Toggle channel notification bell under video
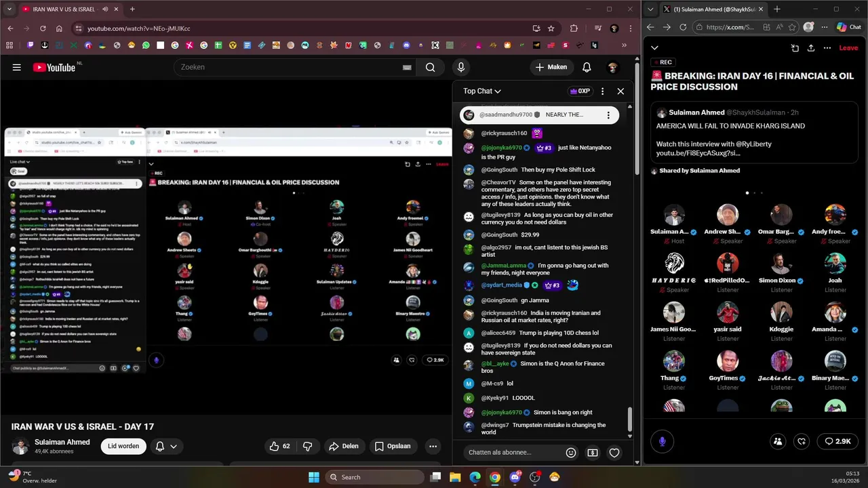The width and height of the screenshot is (868, 488). click(166, 446)
